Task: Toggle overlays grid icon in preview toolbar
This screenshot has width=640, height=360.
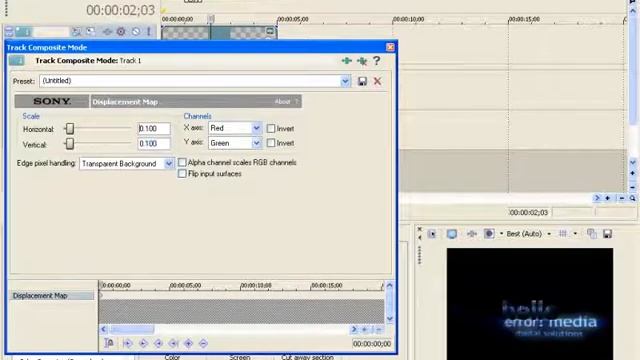Action: (x=563, y=234)
